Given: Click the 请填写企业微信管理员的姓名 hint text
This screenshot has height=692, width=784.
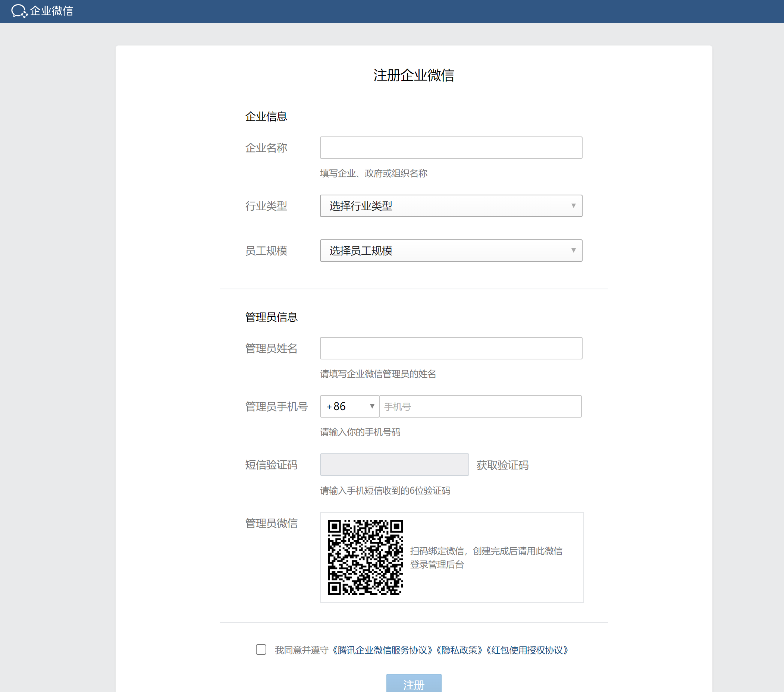Looking at the screenshot, I should (x=378, y=374).
